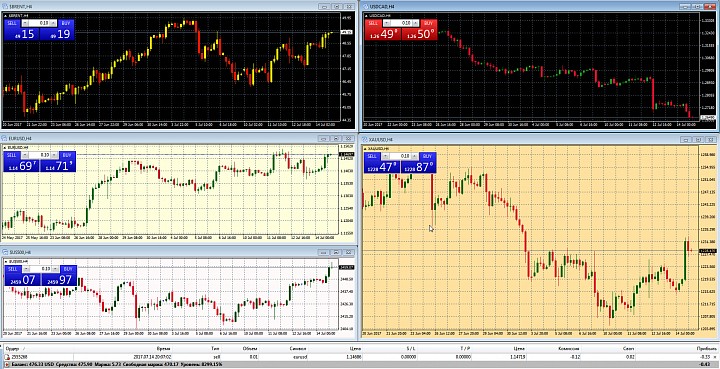Click the $BRENT chart window title icon
Image resolution: width=720 pixels, height=369 pixels.
(4, 7)
